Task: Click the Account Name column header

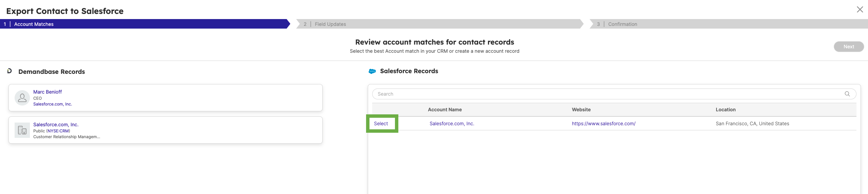Action: (x=445, y=110)
